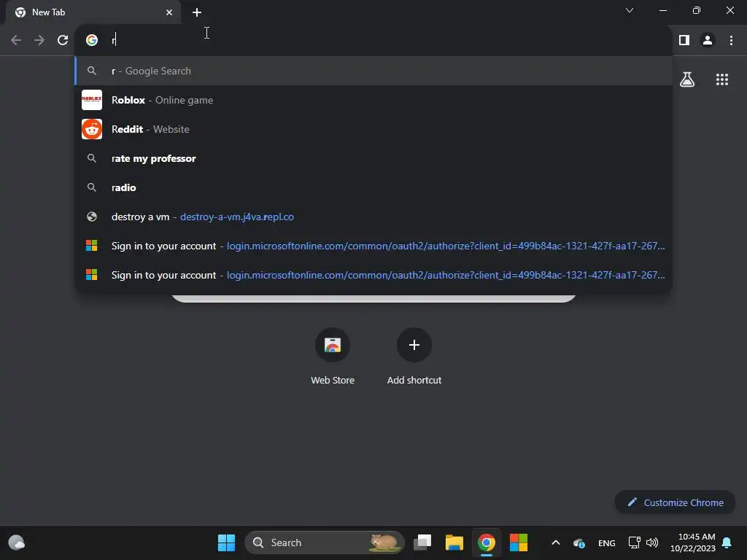Open the volume speaker tray icon
This screenshot has width=747, height=560.
[652, 542]
